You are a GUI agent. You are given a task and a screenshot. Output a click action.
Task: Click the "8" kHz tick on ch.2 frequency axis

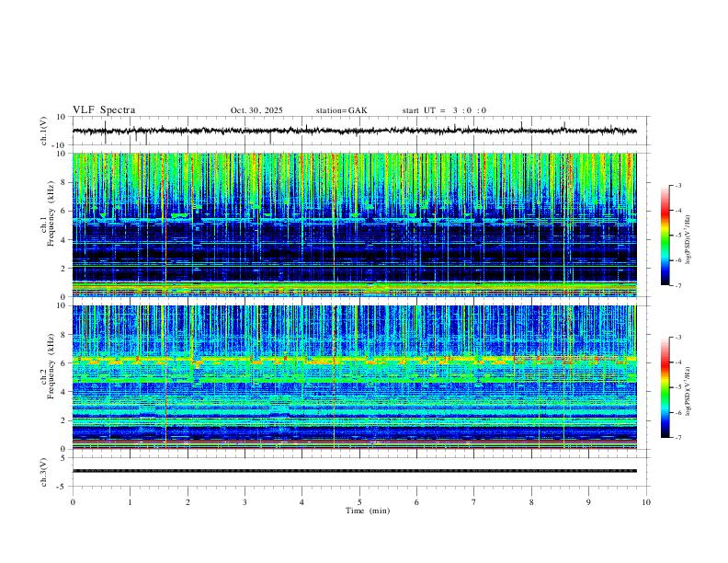[x=63, y=335]
